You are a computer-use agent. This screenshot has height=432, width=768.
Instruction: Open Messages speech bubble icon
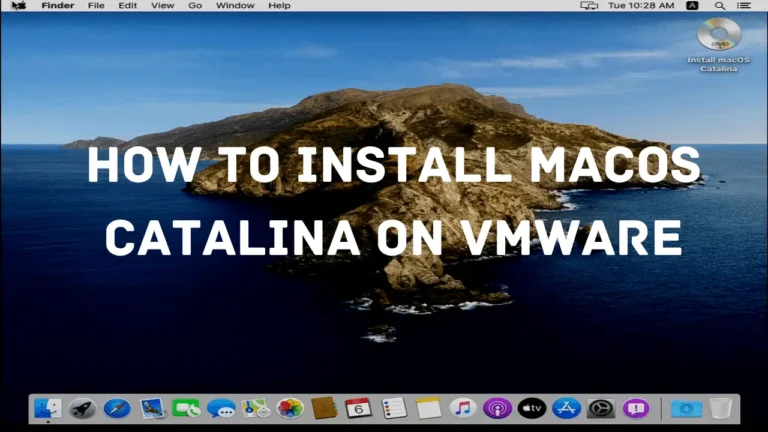(x=221, y=408)
